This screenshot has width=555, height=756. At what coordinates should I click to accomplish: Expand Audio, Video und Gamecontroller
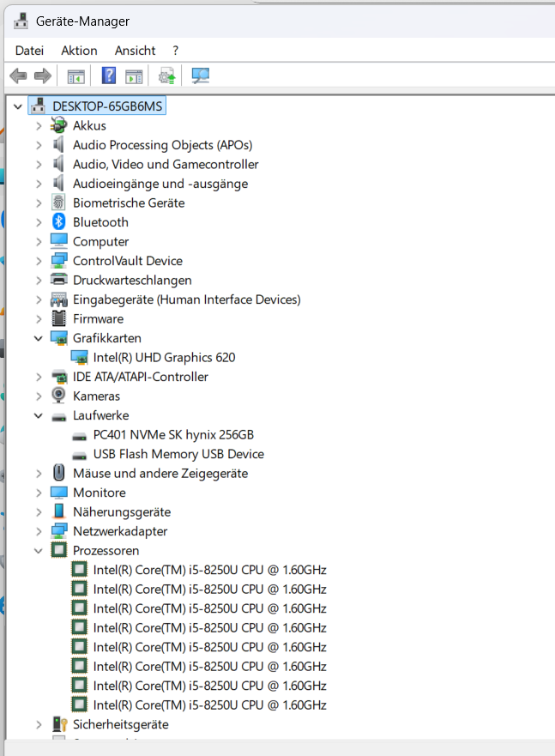click(x=39, y=165)
